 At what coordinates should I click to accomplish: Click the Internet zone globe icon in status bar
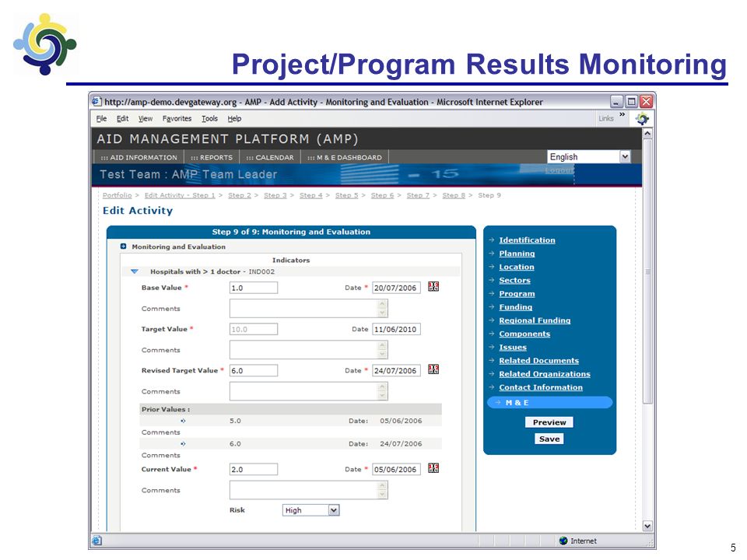coord(563,541)
